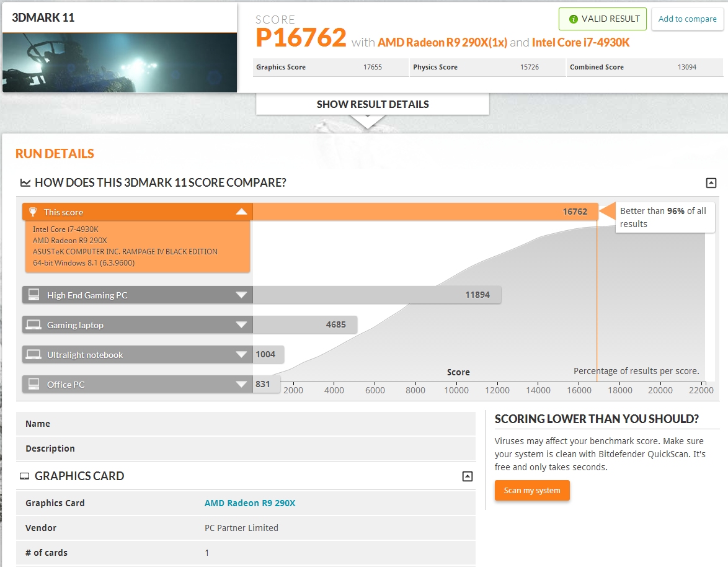Click Physics Score value 15726
The height and width of the screenshot is (567, 728).
[530, 67]
